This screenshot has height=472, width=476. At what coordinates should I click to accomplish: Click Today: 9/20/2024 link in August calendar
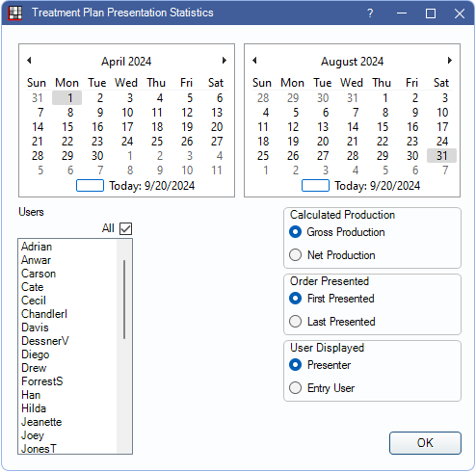[377, 186]
